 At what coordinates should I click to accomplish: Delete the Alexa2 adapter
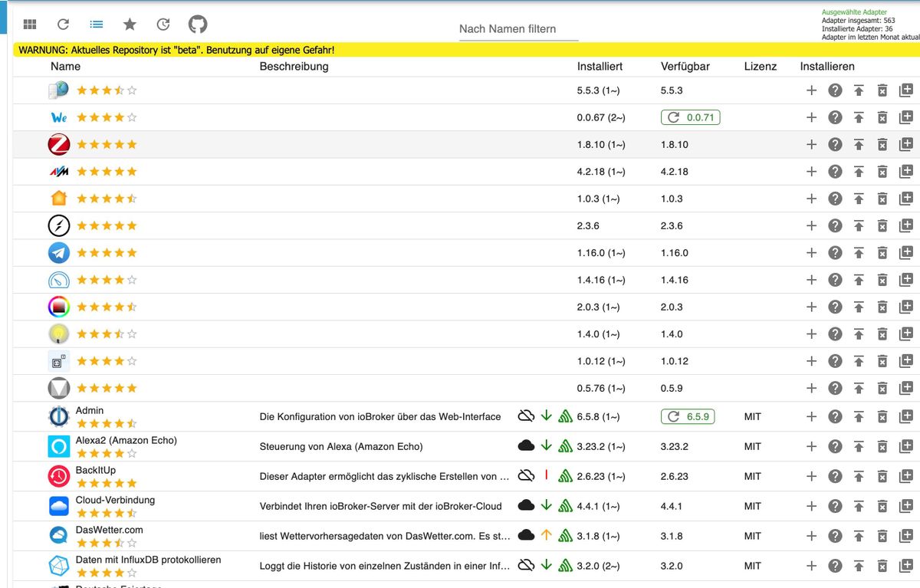(x=882, y=446)
